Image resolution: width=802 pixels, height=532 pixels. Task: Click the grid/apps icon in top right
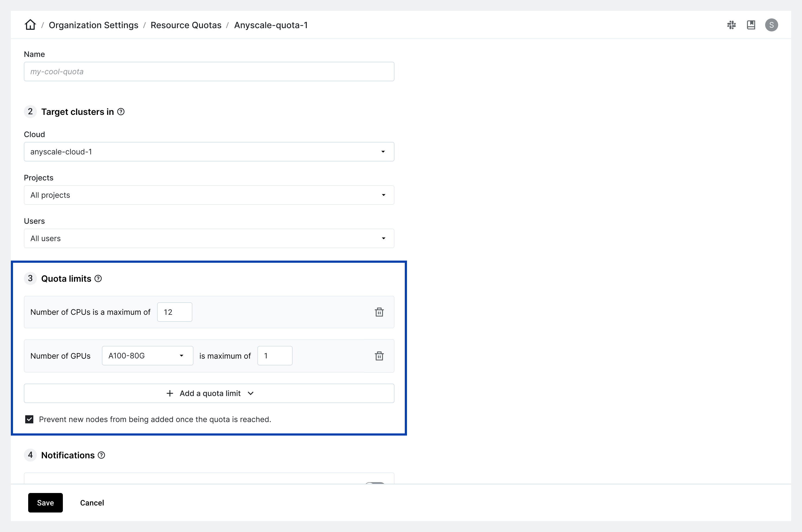[731, 25]
